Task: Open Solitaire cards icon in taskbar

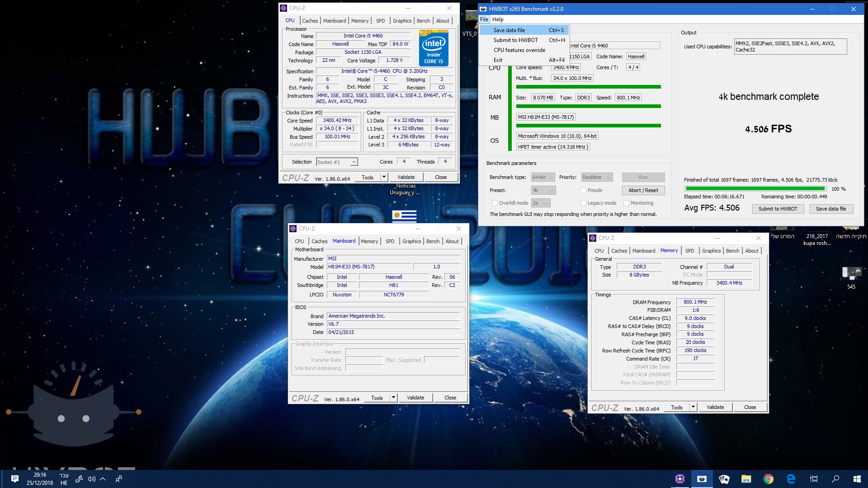Action: tap(724, 479)
